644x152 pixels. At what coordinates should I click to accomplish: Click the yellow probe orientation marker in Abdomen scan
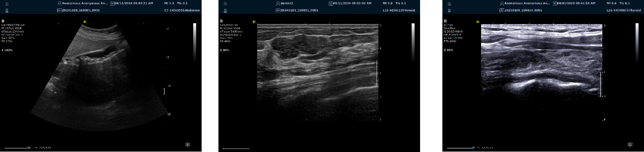point(85,22)
